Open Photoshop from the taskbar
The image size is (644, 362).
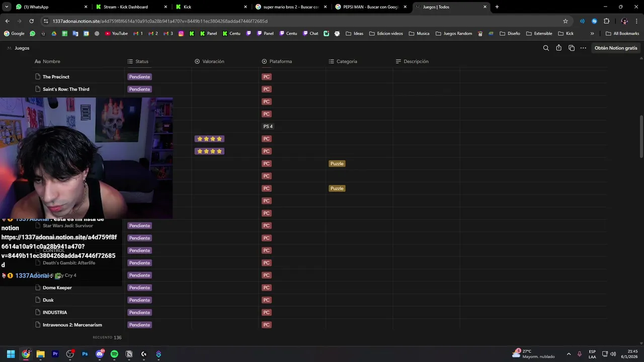tap(85, 354)
